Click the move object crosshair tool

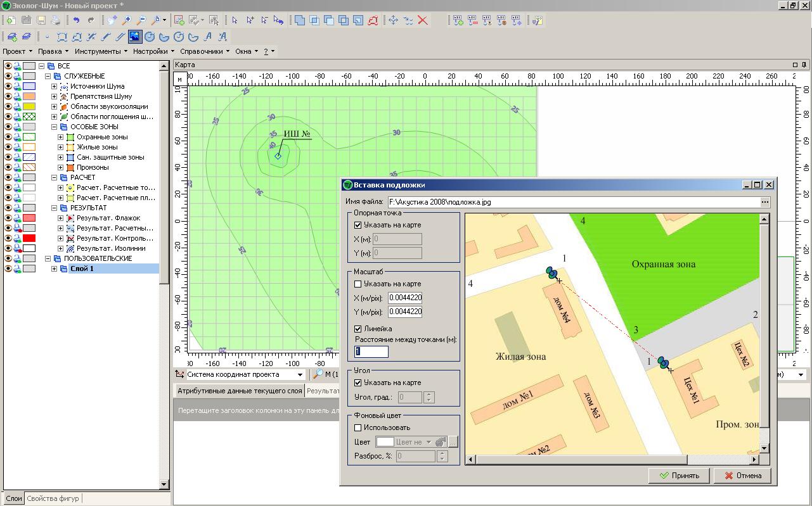point(393,20)
